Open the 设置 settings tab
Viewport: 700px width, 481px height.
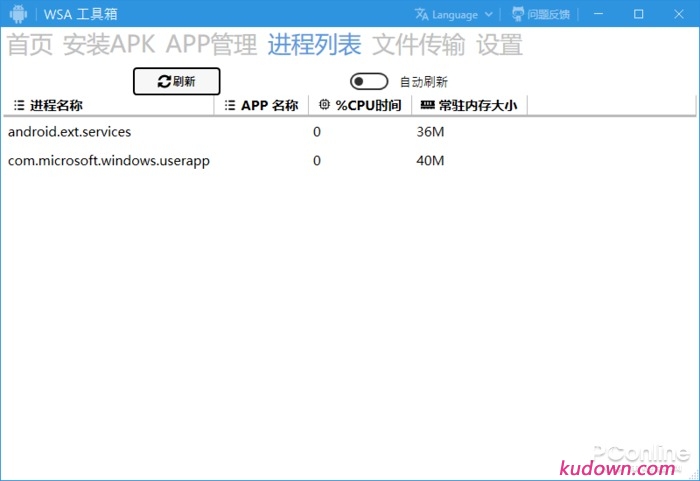click(x=499, y=45)
